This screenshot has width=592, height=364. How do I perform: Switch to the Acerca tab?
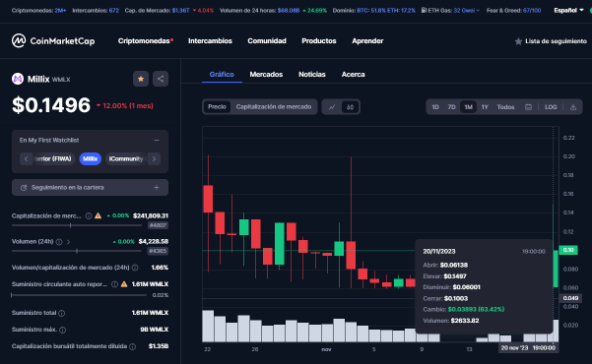[353, 75]
